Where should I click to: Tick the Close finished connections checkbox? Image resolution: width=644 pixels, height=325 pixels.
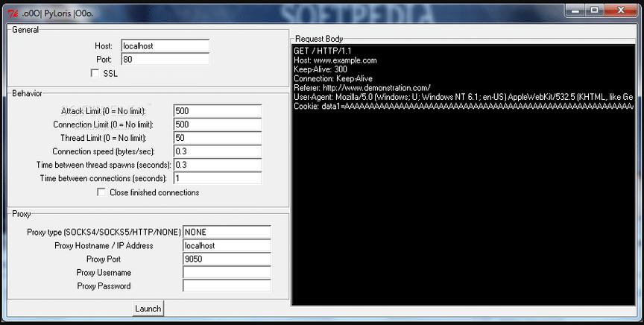[x=101, y=192]
